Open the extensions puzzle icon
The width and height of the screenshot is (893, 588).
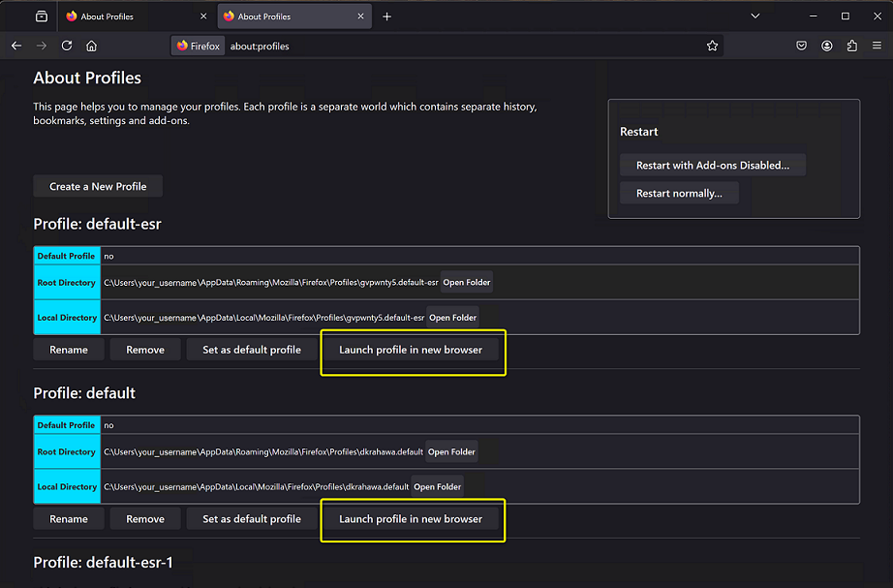coord(852,46)
